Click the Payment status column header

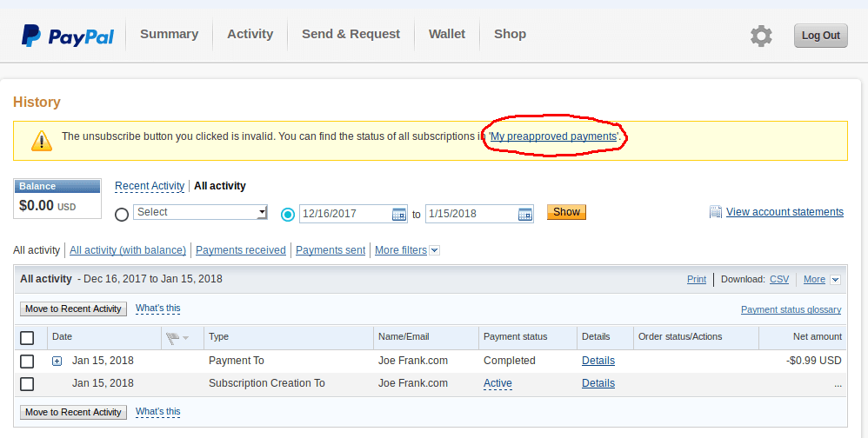[516, 337]
